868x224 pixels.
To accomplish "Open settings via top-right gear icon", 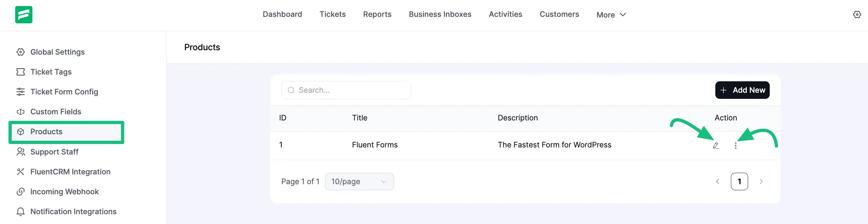I will coord(857,15).
